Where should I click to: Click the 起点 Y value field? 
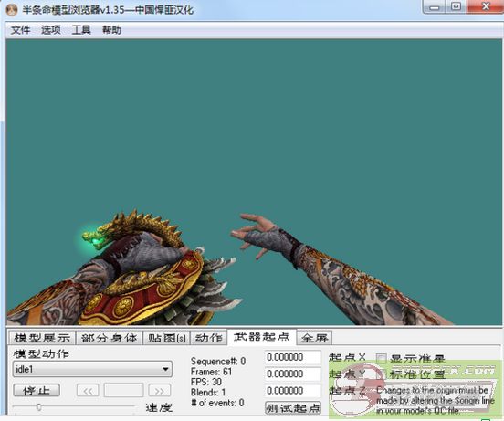point(293,374)
